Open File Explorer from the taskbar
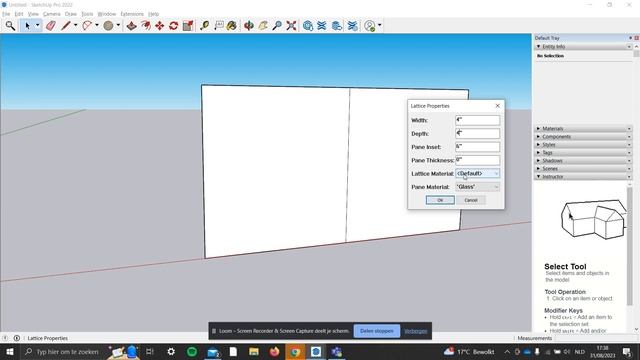The height and width of the screenshot is (360, 640). (254, 351)
